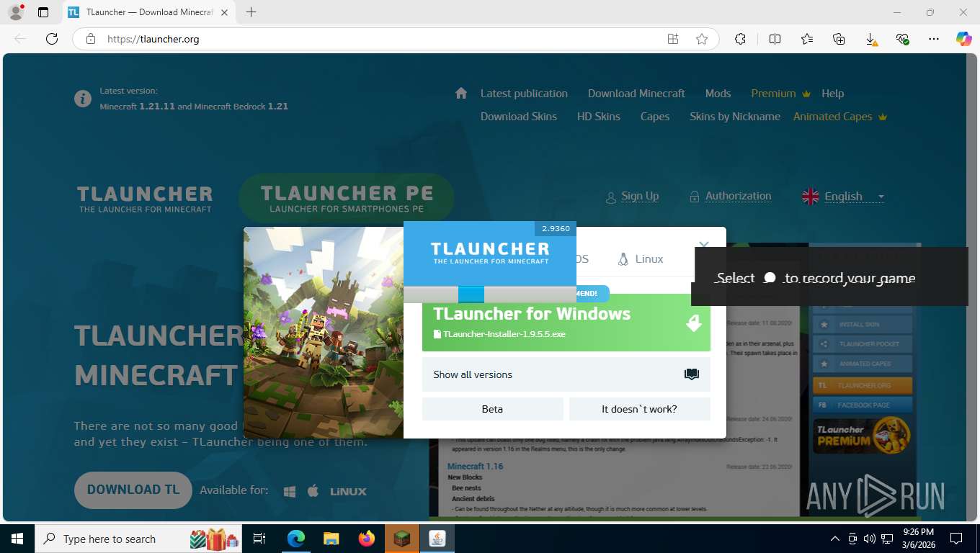Viewport: 980px width, 553px height.
Task: Click the Windows Start button
Action: click(x=17, y=539)
